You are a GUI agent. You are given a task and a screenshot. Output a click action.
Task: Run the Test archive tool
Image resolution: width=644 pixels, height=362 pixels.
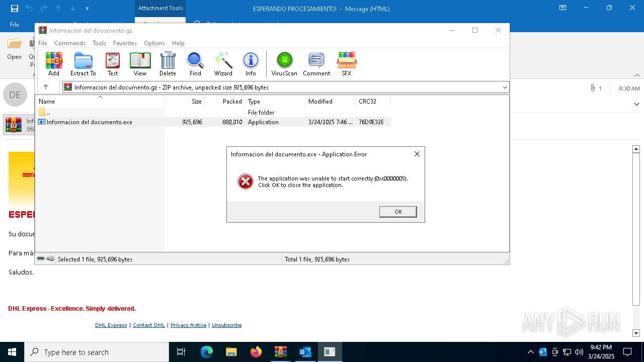point(113,64)
